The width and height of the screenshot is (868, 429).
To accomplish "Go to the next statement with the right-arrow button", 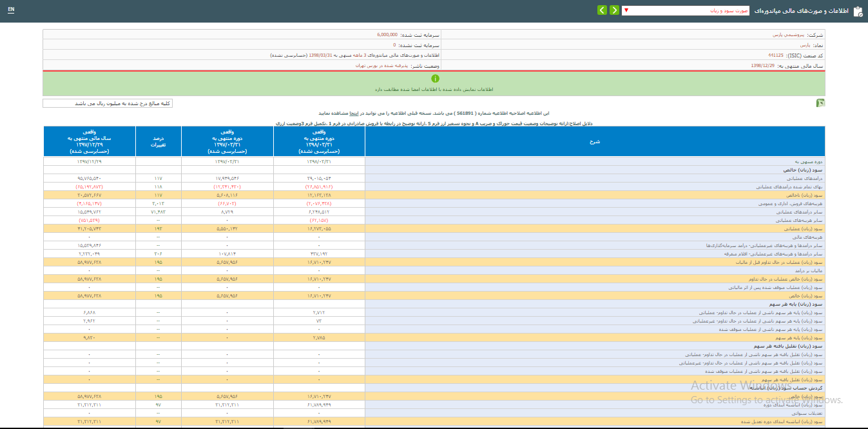I will (615, 10).
